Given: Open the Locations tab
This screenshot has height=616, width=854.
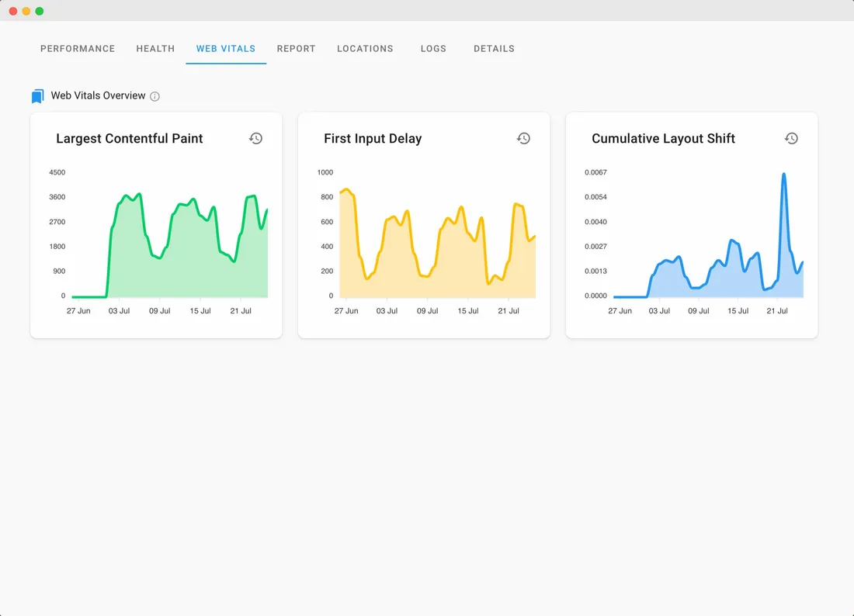Looking at the screenshot, I should click(x=365, y=48).
